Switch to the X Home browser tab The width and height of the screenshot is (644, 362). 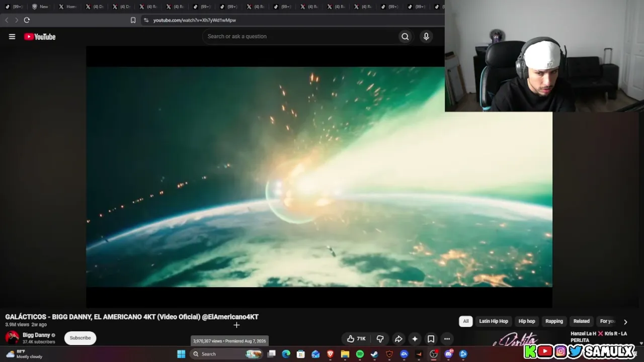pyautogui.click(x=67, y=7)
